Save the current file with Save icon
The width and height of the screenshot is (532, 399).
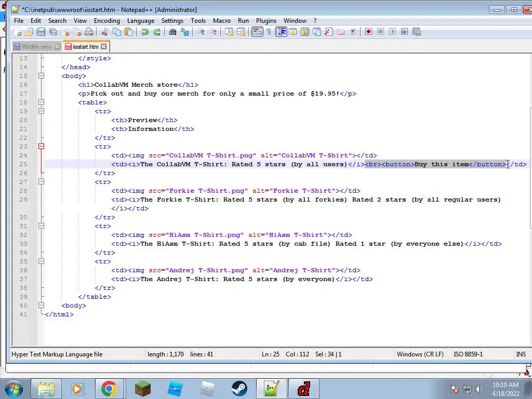pyautogui.click(x=41, y=32)
